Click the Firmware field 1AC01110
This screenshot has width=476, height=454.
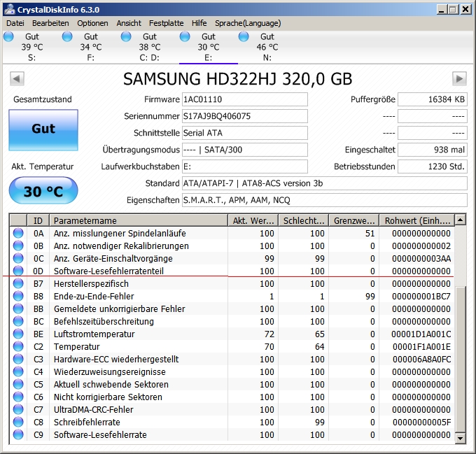(245, 99)
